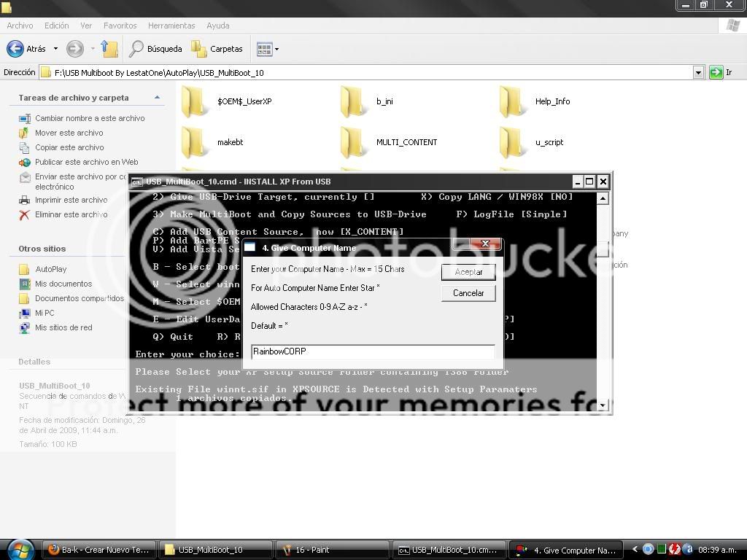747x560 pixels.
Task: Open the MULTI_CONTENT folder
Action: click(355, 142)
